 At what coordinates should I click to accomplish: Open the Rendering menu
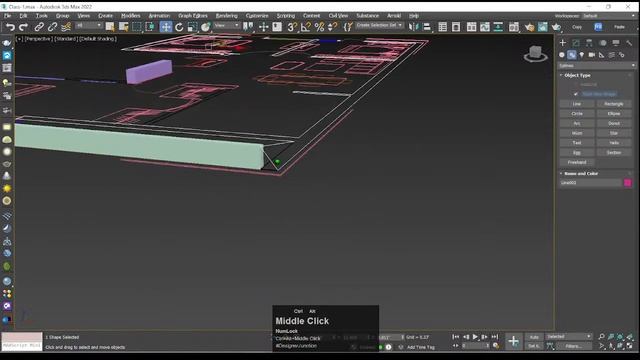(x=227, y=16)
